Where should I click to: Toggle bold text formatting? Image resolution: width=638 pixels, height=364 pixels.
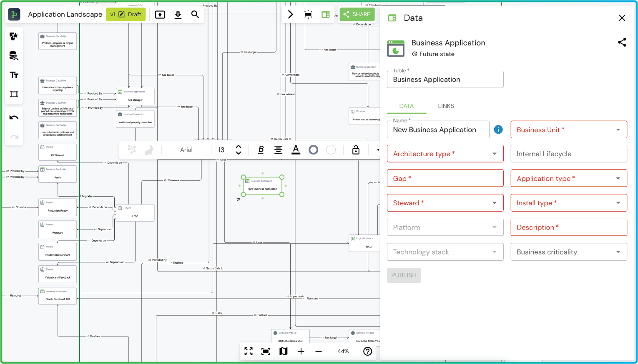[261, 150]
